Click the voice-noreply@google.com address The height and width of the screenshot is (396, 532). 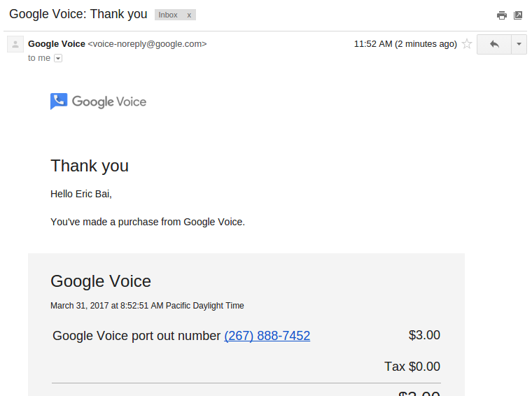tap(147, 44)
